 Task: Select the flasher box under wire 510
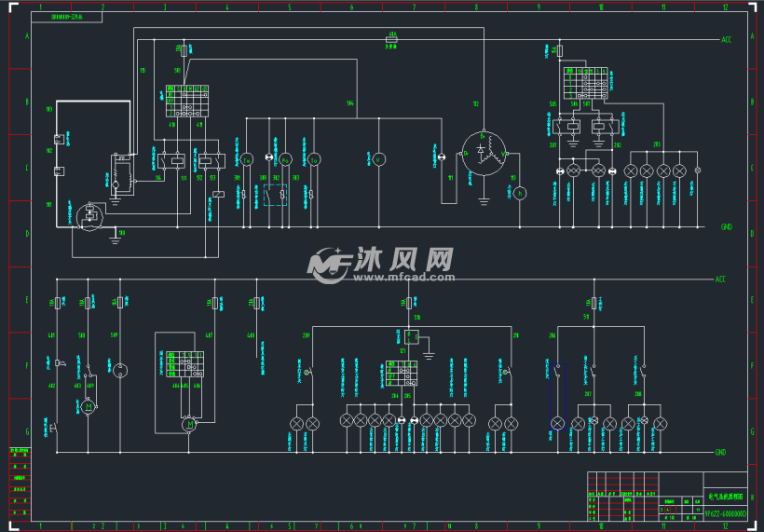tap(411, 337)
